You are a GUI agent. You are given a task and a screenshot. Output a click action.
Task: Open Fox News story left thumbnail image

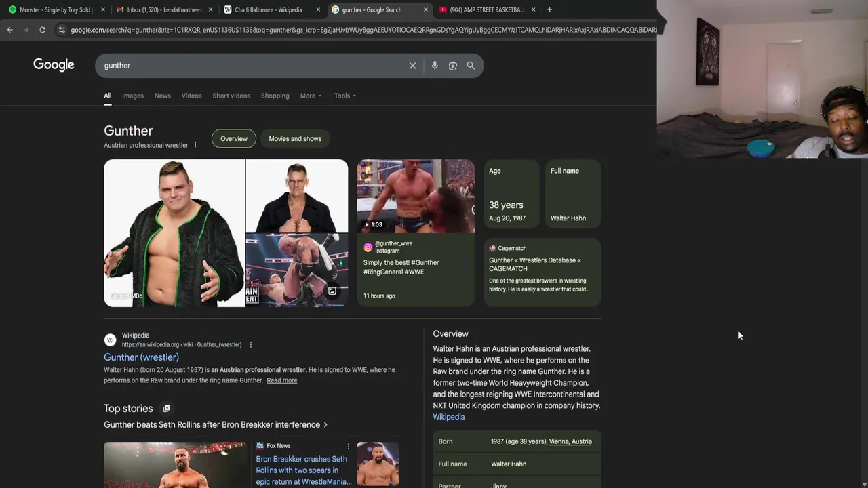175,465
